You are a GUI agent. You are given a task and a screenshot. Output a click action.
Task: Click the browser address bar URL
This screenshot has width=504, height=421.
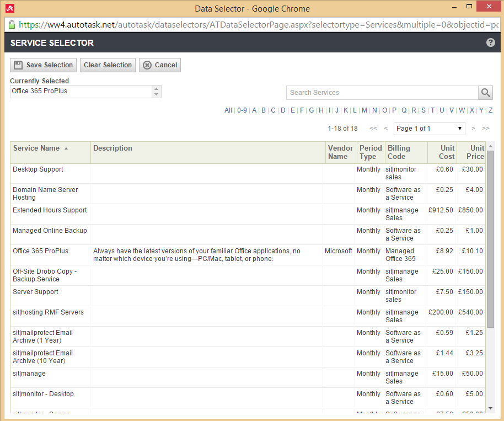[259, 25]
